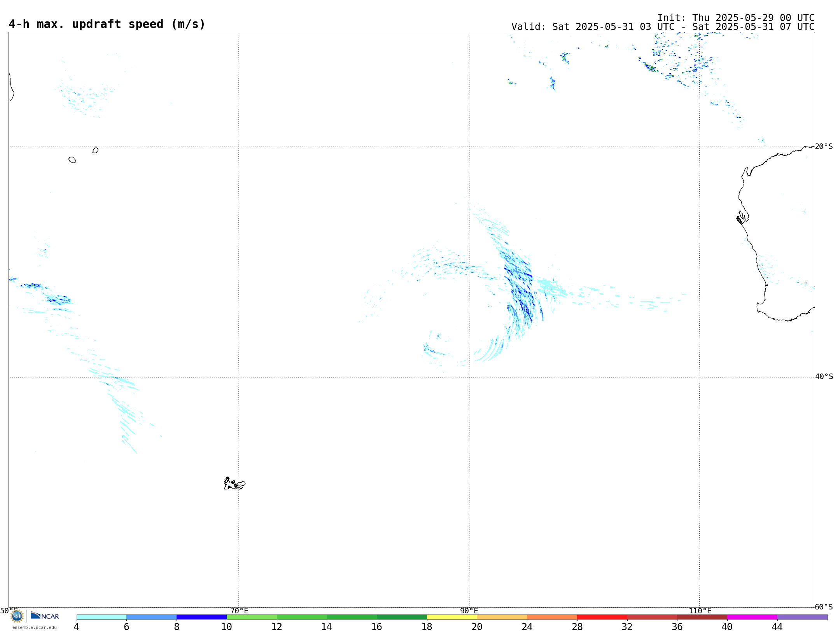Click the 90°E longitude label
The height and width of the screenshot is (632, 840).
point(469,611)
